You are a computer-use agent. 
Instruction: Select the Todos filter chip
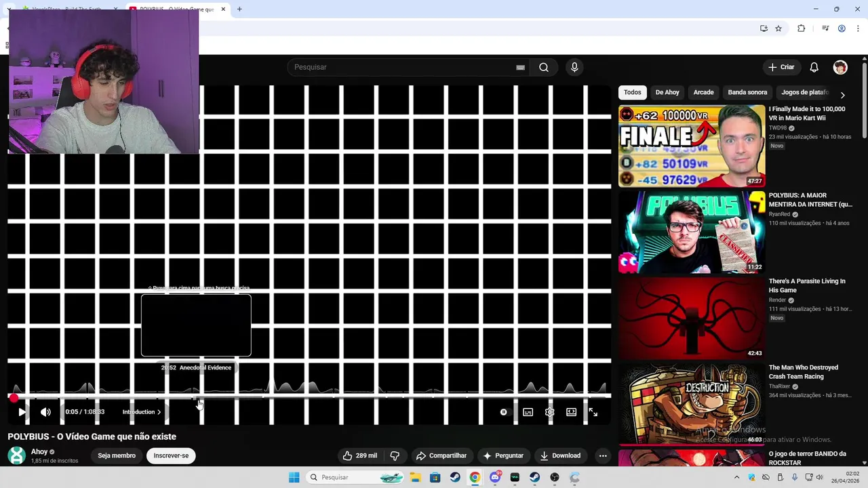[x=632, y=92]
